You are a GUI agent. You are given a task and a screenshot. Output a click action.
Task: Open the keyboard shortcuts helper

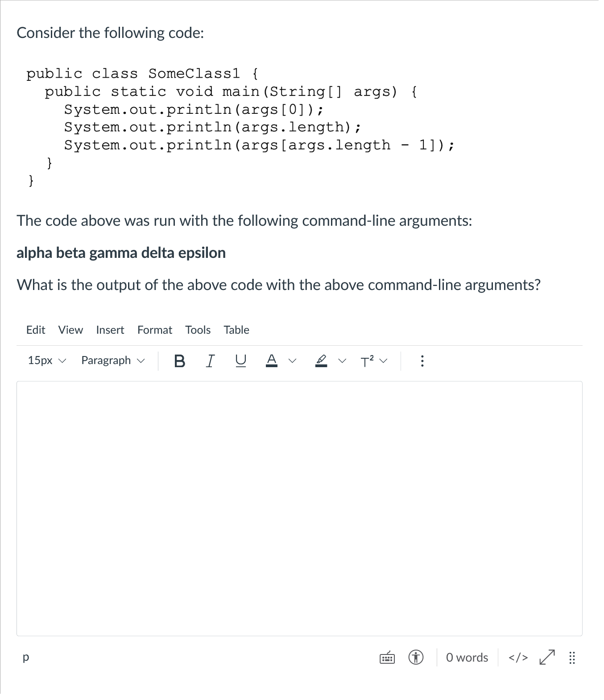pyautogui.click(x=386, y=657)
